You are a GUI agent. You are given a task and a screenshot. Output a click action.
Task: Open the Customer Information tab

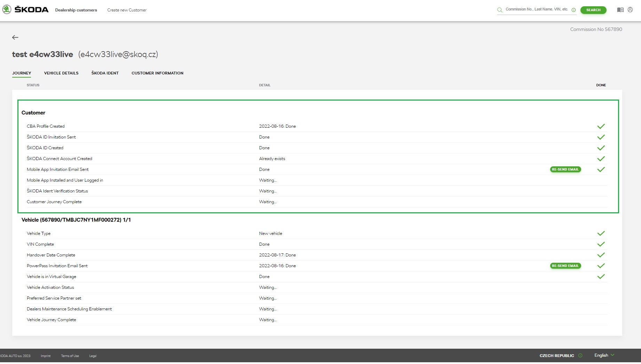click(x=157, y=73)
